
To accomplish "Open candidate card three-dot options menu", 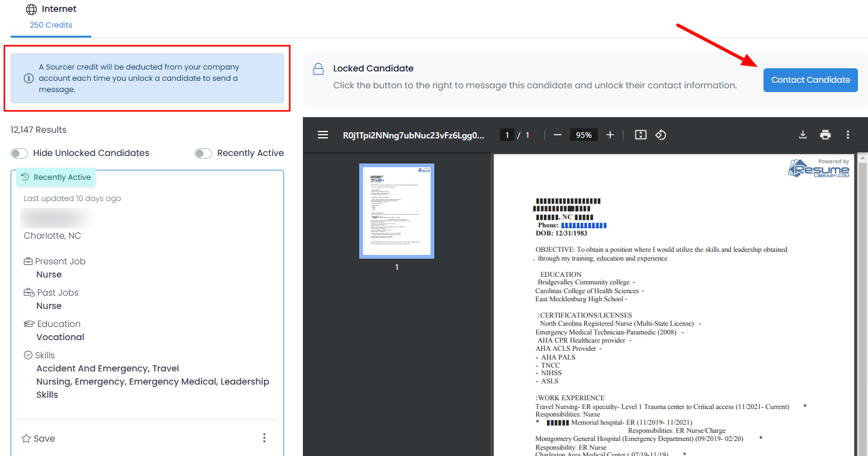I will pyautogui.click(x=264, y=438).
